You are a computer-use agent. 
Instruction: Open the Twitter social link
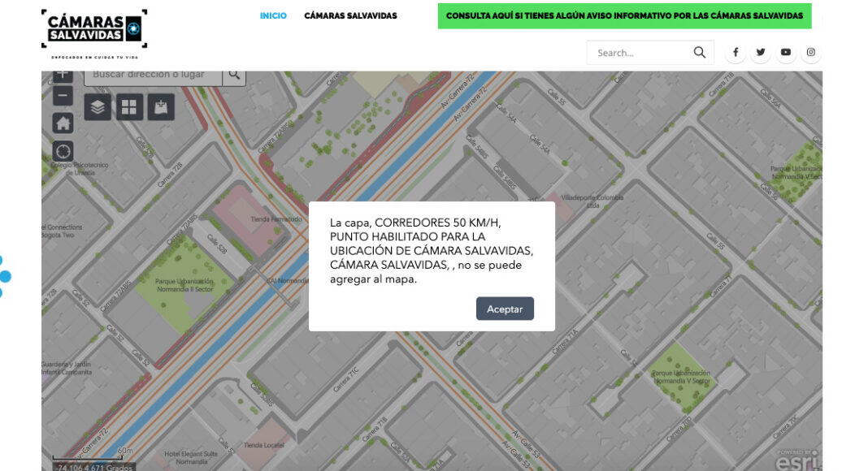[761, 53]
